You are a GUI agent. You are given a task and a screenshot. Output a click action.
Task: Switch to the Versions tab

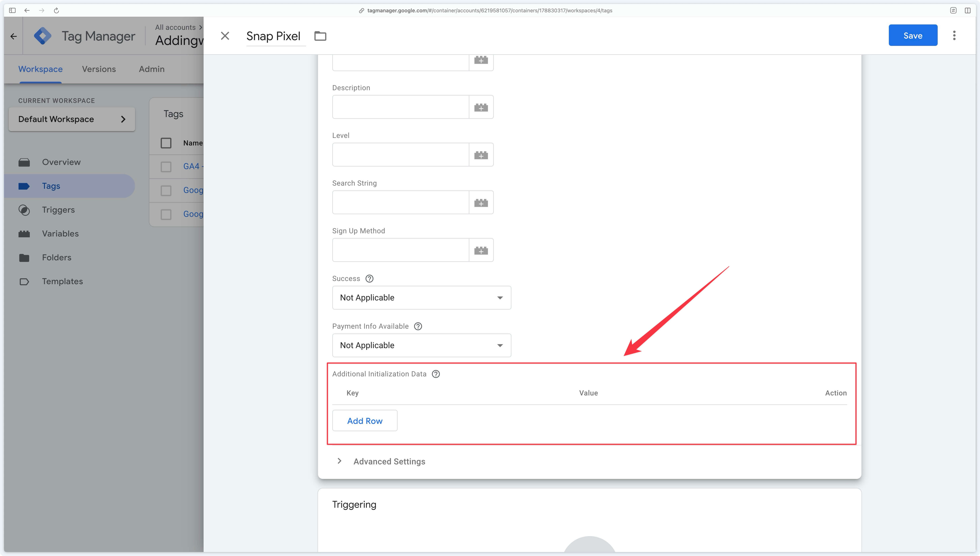pos(99,69)
